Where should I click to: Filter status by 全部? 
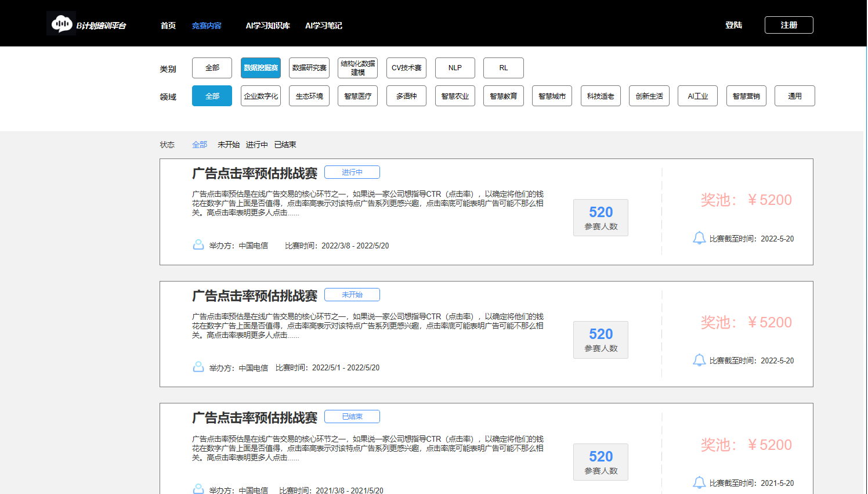click(200, 145)
